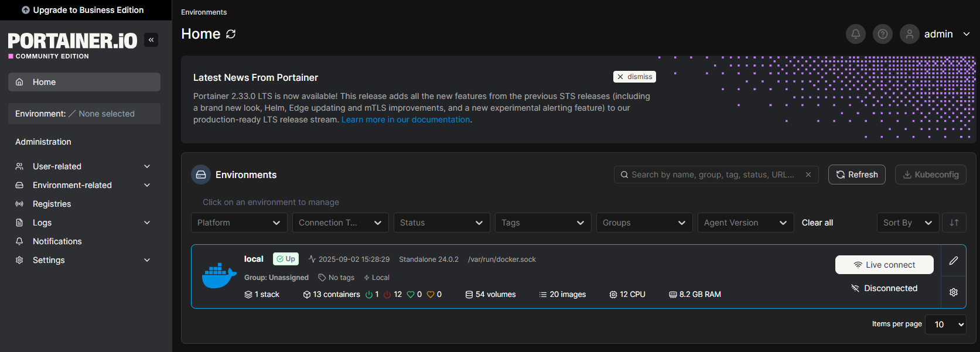Click the volumes database icon
This screenshot has height=352, width=980.
point(469,295)
